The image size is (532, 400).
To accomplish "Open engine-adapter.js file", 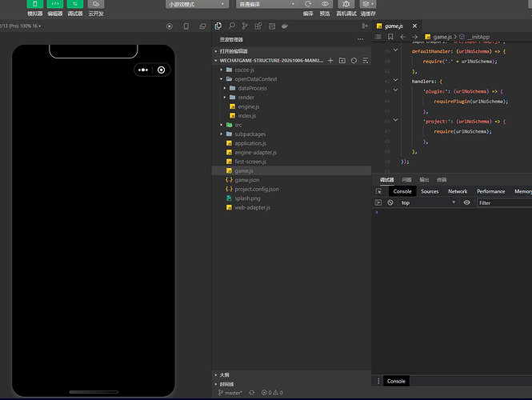I will pyautogui.click(x=255, y=152).
